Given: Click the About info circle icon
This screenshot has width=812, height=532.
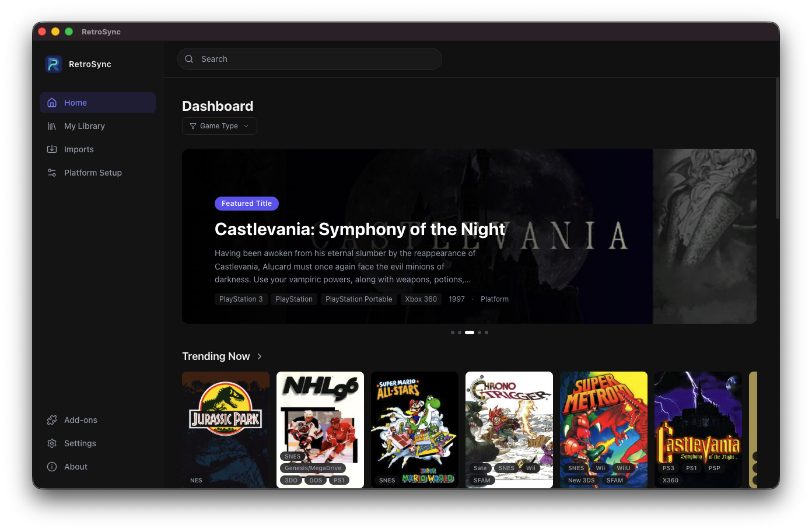Looking at the screenshot, I should click(x=52, y=467).
